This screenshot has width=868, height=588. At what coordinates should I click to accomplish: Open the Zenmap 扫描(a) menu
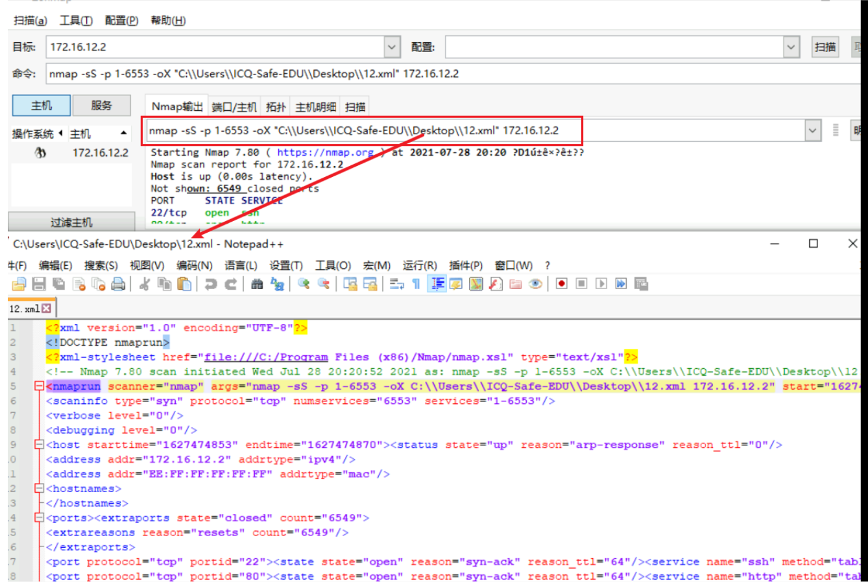point(30,21)
